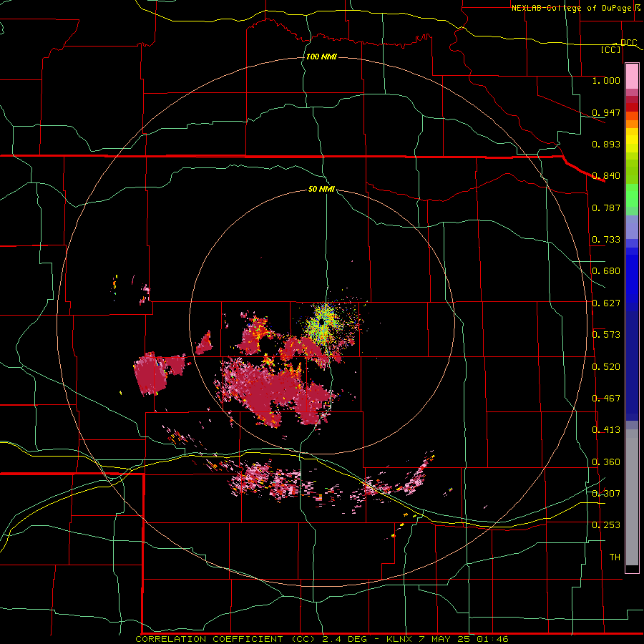Click the DCC label above the legend
Screen dimensions: 644x644
pos(628,43)
